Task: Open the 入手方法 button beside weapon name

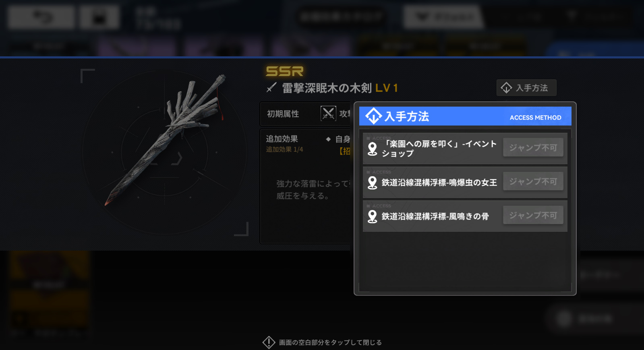Action: 526,88
